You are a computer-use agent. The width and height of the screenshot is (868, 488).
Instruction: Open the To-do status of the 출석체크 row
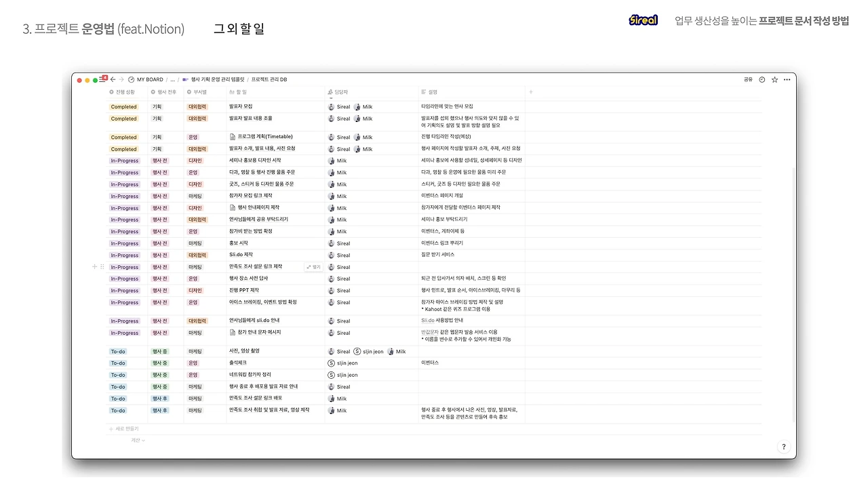pyautogui.click(x=118, y=363)
